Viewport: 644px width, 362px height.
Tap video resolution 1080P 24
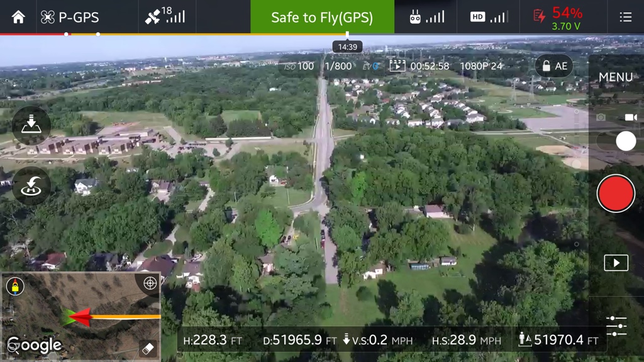coord(481,66)
